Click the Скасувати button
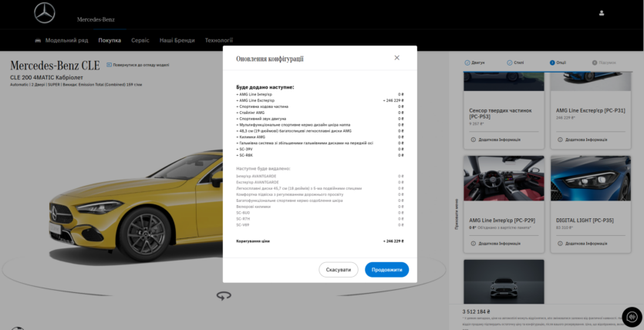644x330 pixels. click(x=339, y=270)
